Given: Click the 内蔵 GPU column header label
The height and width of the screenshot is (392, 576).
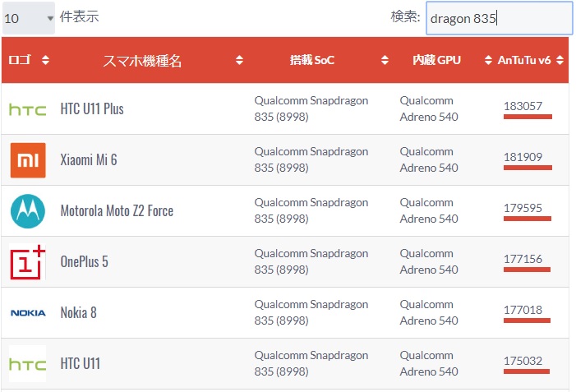Looking at the screenshot, I should coord(436,60).
